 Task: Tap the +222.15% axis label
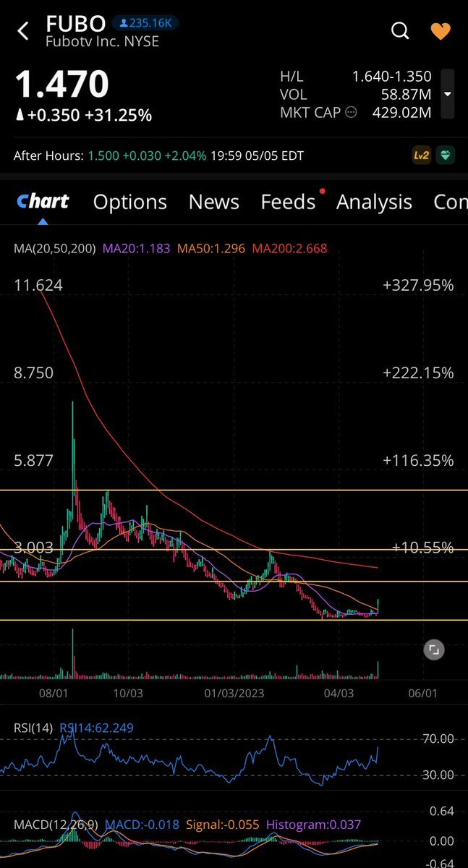(418, 373)
